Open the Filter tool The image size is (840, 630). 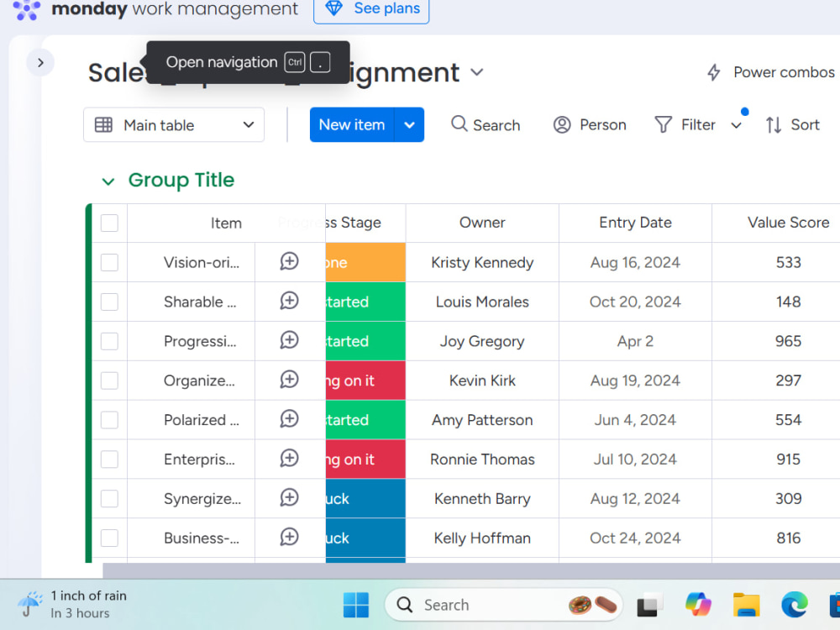coord(685,125)
